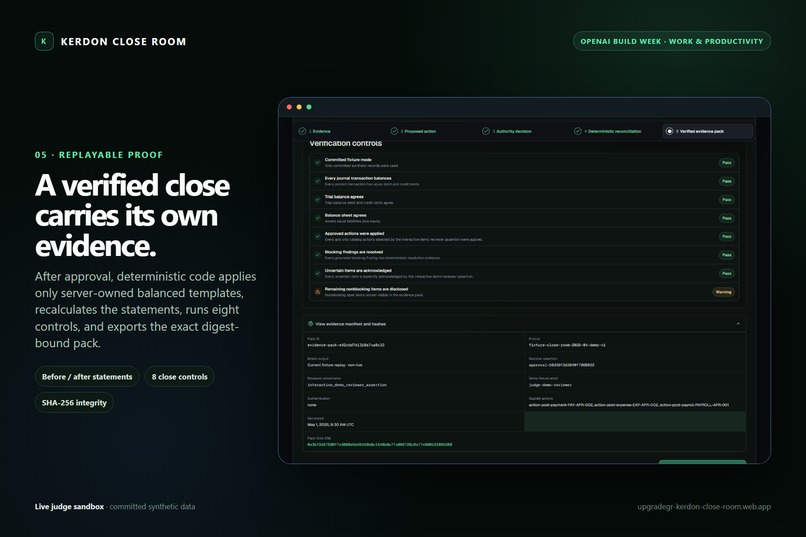Click the Uncertain items are acknowledged row title
Screen dimensions: 806x537
[358, 270]
